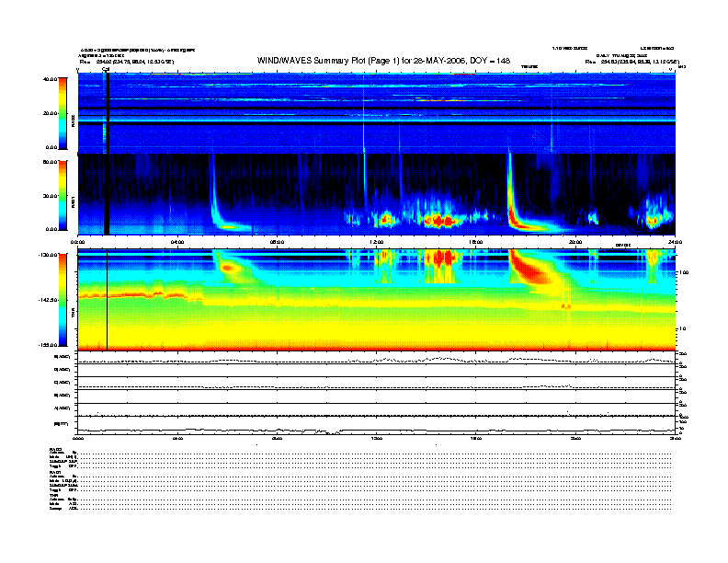Click the bottom magnetic field line plot
Viewport: 728px width, 563px height.
click(376, 431)
